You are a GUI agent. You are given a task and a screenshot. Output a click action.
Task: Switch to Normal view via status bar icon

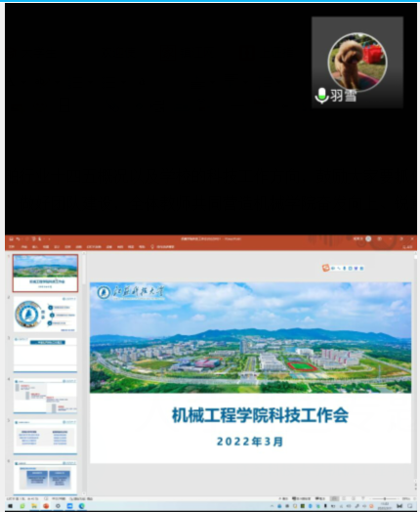[x=334, y=499]
